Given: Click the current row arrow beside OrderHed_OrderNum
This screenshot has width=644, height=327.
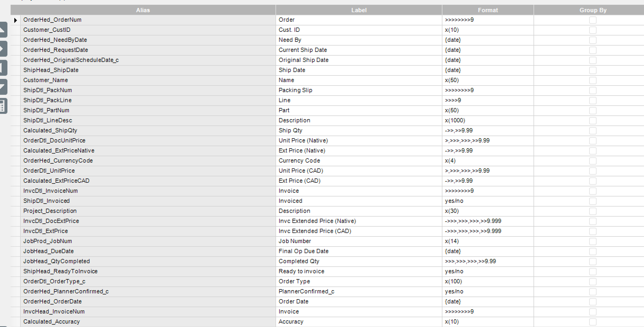Looking at the screenshot, I should 15,20.
